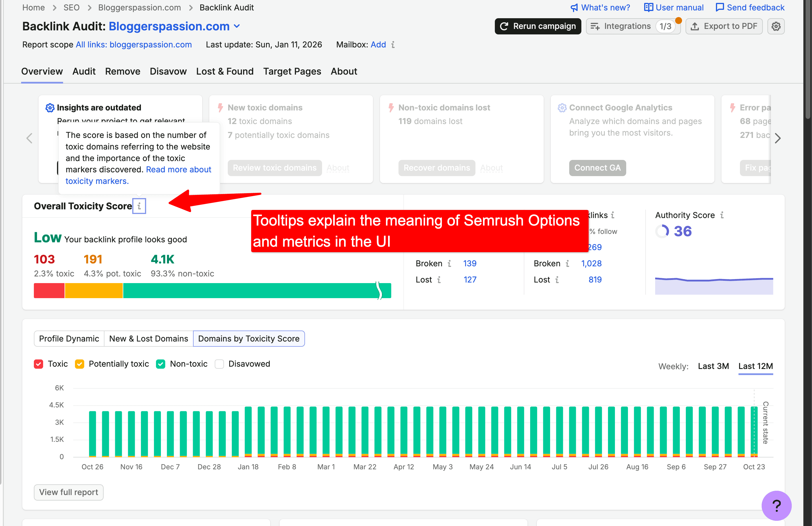Select the Profile Dynamic chart tab
The width and height of the screenshot is (812, 526).
pos(69,339)
